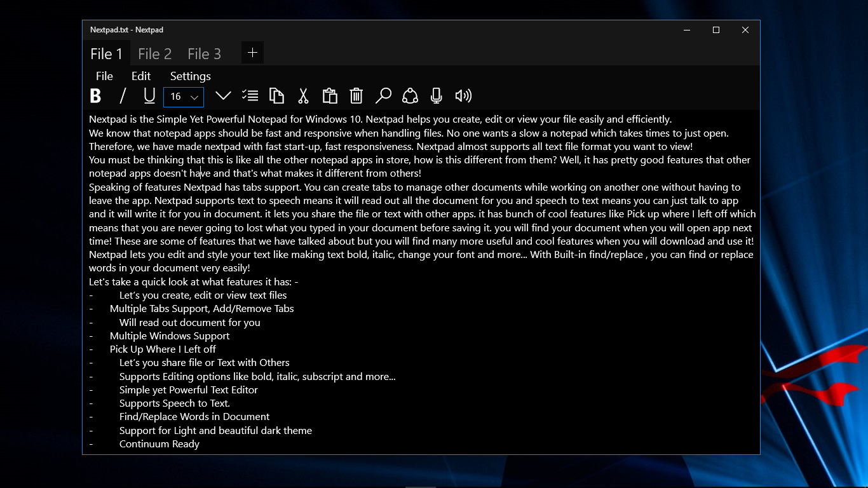Toggle Underline text formatting

click(149, 96)
